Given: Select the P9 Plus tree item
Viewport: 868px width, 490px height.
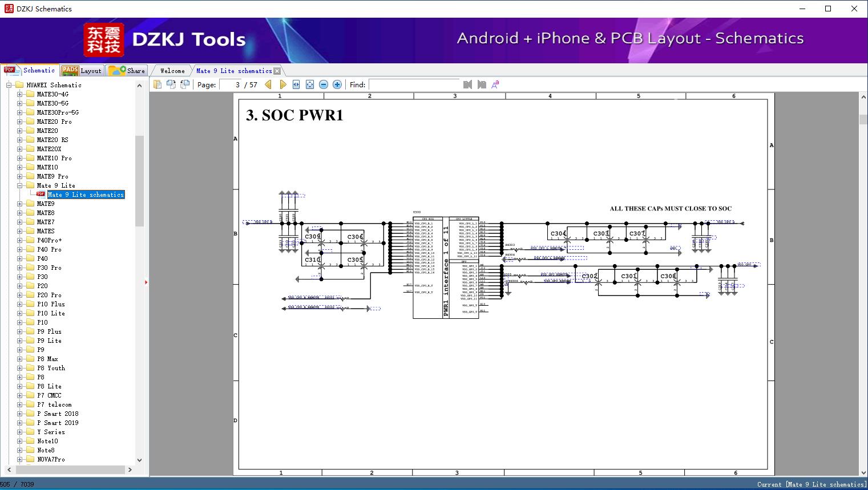Looking at the screenshot, I should click(x=49, y=331).
